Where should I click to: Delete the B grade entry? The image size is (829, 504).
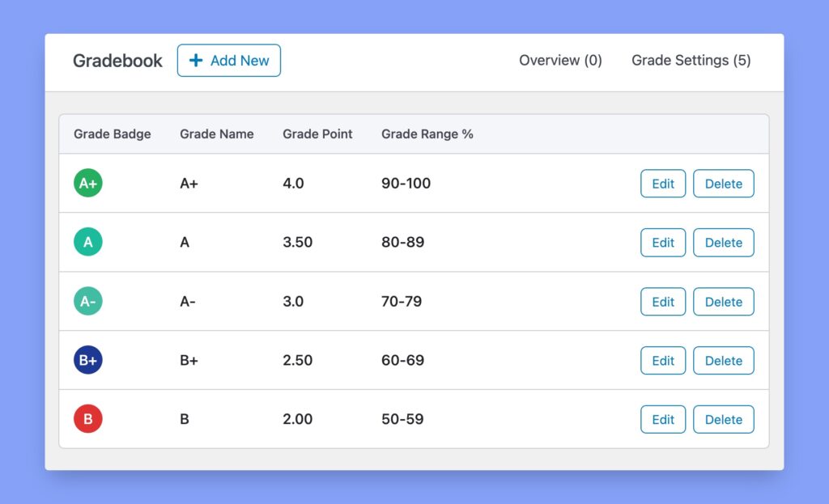click(x=723, y=419)
